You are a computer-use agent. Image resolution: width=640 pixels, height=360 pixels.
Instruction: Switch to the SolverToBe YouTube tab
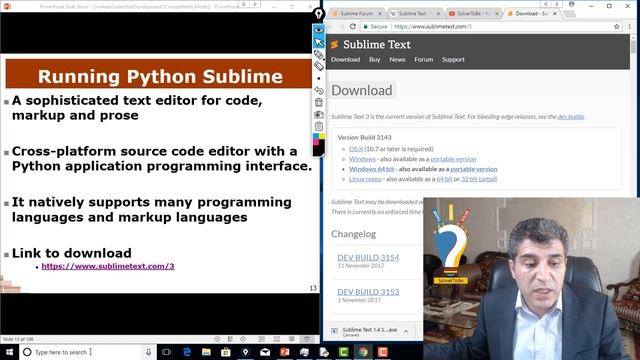[x=473, y=13]
